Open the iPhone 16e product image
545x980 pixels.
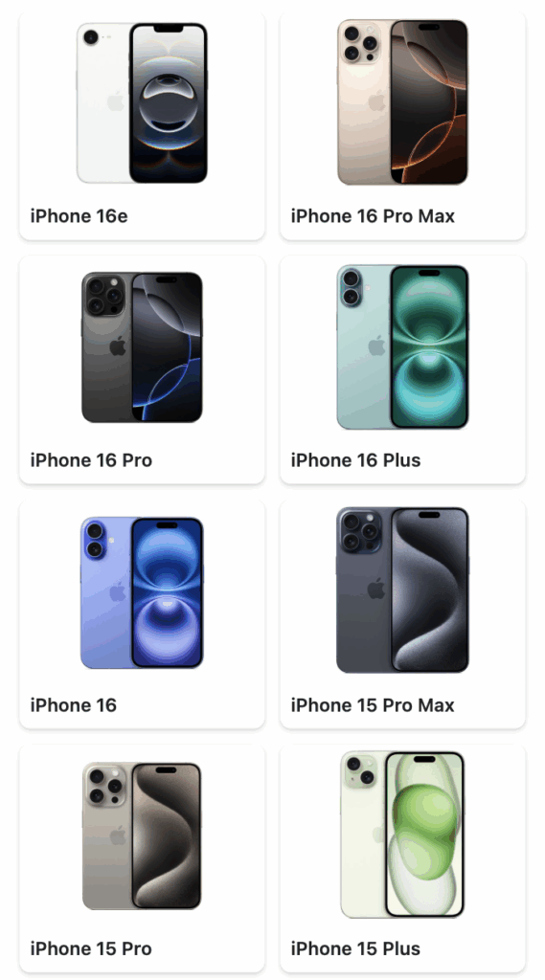coord(142,103)
